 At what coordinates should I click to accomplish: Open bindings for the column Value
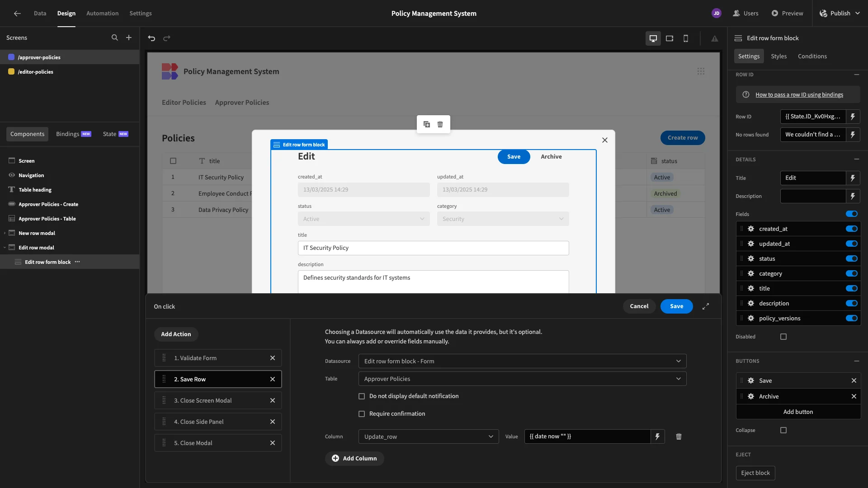[x=658, y=436]
